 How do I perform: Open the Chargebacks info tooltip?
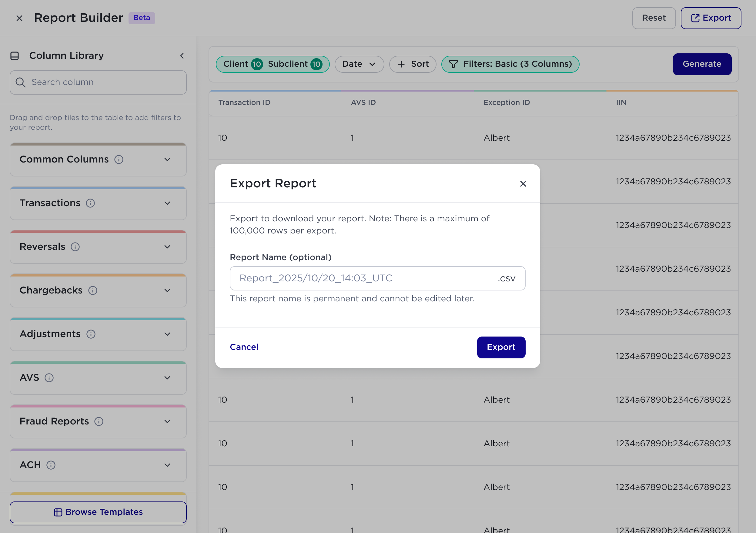[93, 290]
